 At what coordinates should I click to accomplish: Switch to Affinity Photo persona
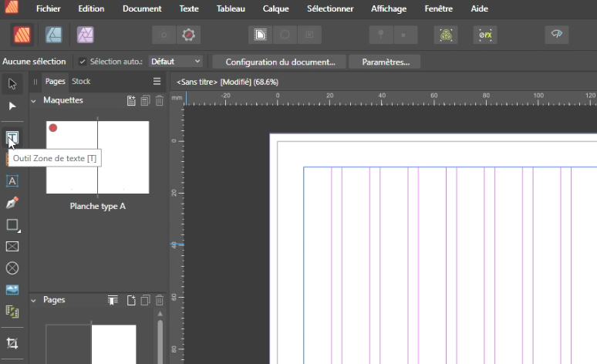(x=86, y=35)
